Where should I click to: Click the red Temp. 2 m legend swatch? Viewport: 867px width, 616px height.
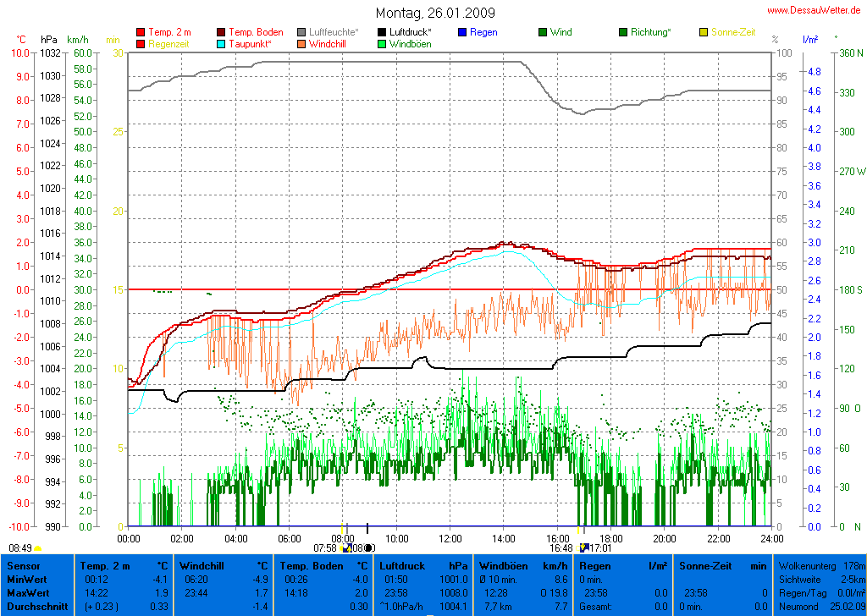(141, 32)
